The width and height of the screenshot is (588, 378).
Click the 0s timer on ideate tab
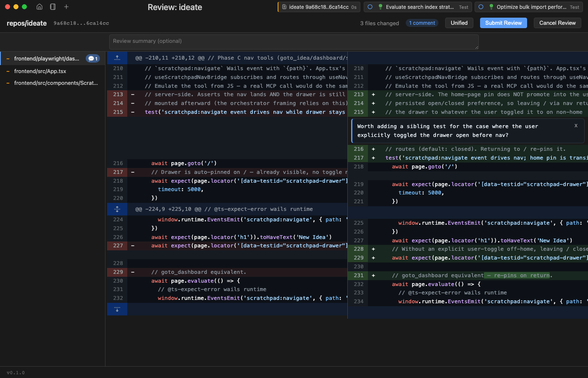coord(354,7)
